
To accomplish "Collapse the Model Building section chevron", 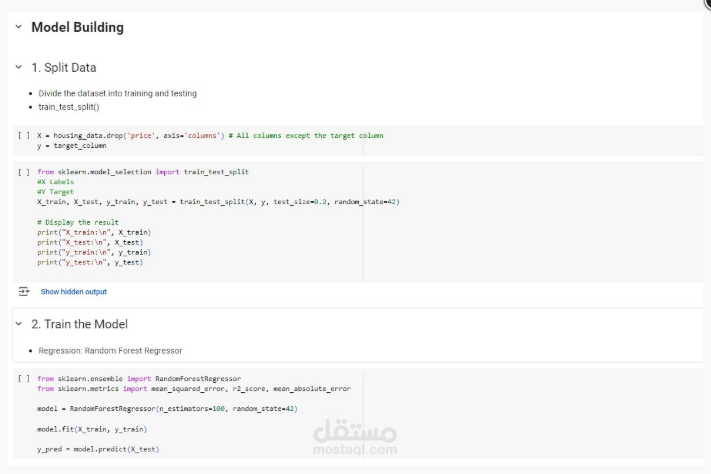I will pyautogui.click(x=18, y=27).
